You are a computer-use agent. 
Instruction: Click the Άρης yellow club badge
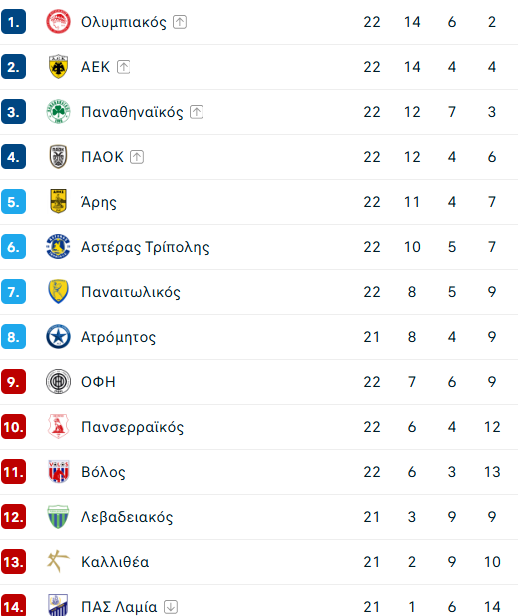pos(58,202)
